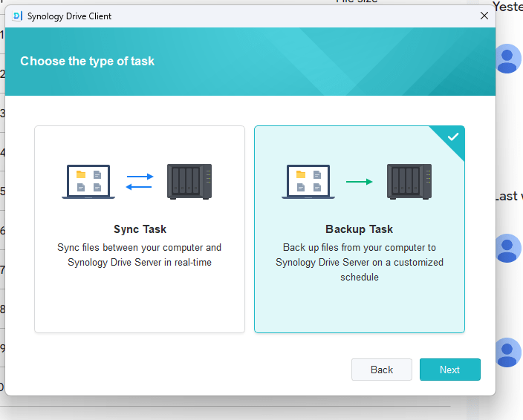Click the Next button
523x420 pixels.
click(x=449, y=370)
